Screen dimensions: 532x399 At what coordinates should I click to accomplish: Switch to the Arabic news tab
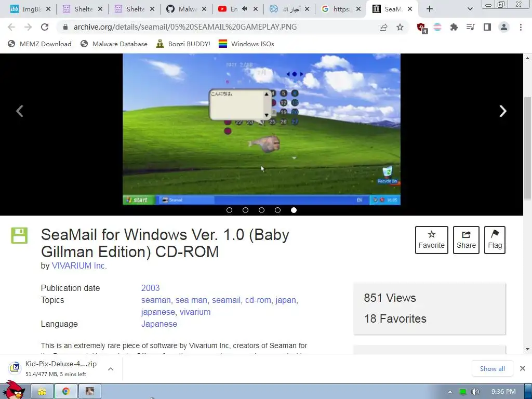(x=289, y=9)
